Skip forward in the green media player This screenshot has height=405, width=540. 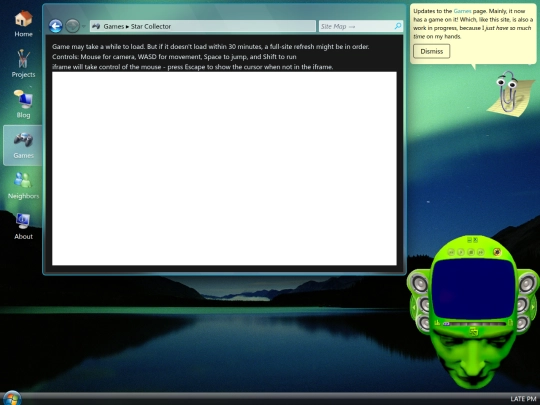481,252
